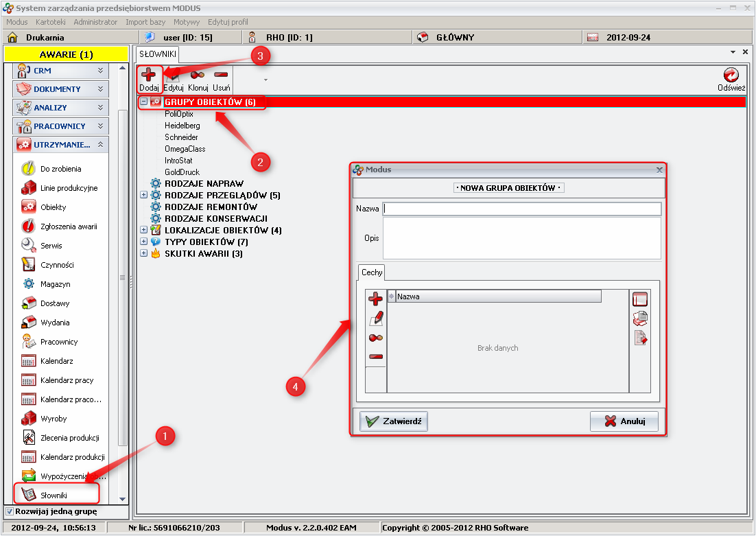The image size is (756, 536).
Task: Cancel the dialog with Anuluj
Action: (x=624, y=421)
